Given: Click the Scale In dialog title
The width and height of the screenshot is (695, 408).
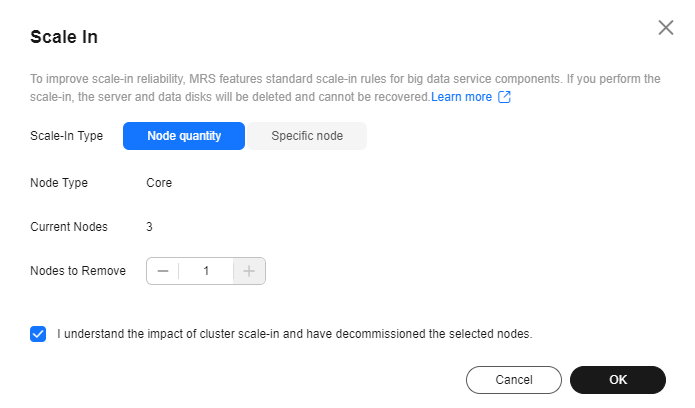Looking at the screenshot, I should click(x=64, y=37).
